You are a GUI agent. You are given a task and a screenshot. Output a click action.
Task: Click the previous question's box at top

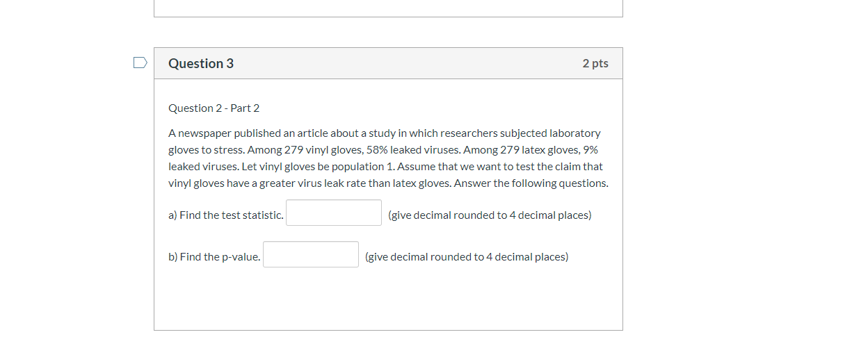point(388,8)
